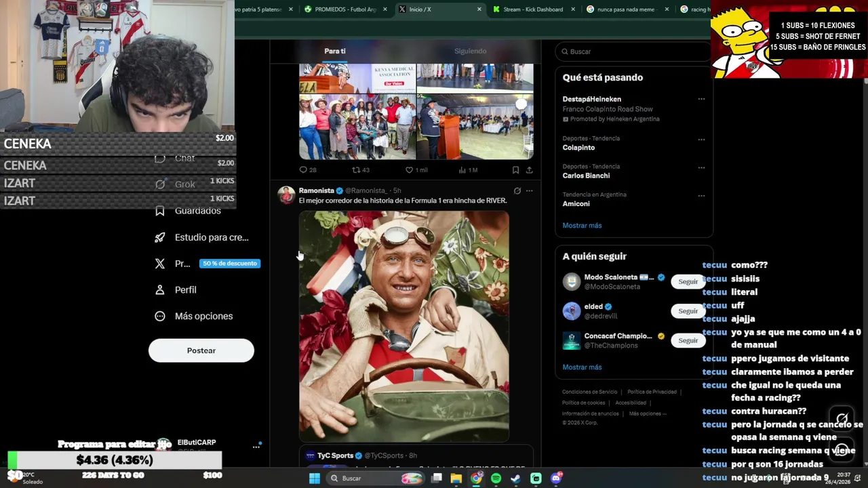Open Estudio para creadores rocket icon
Screen dimensions: 868x488
pyautogui.click(x=160, y=237)
